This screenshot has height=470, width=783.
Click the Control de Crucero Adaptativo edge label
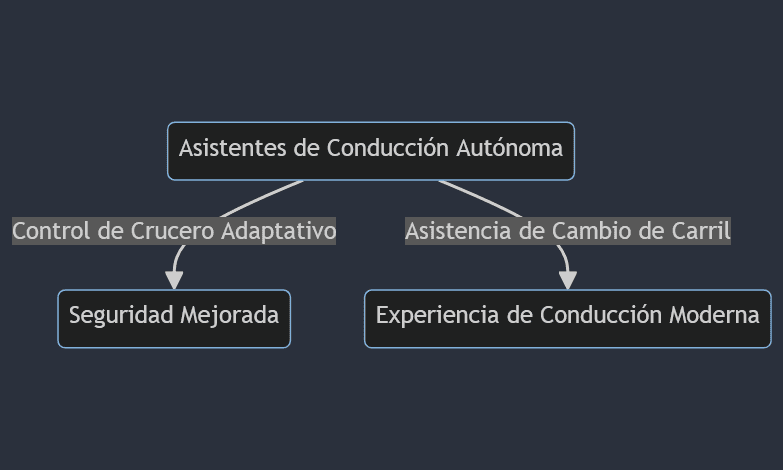(174, 231)
